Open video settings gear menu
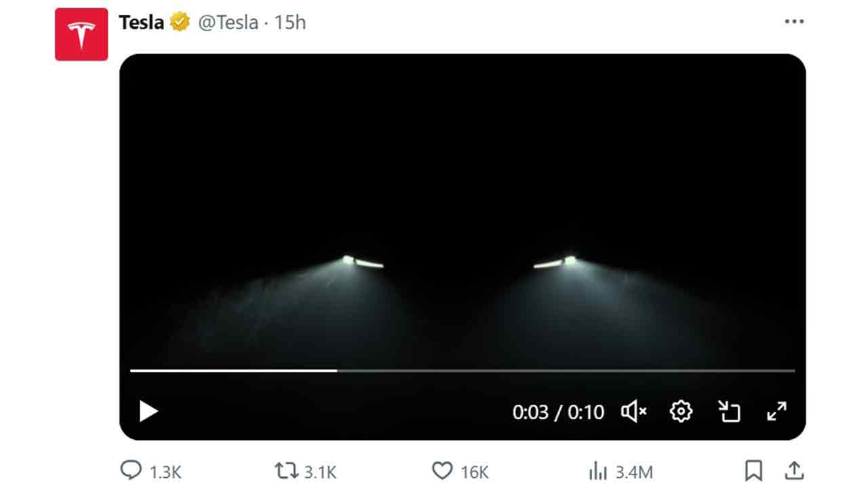The image size is (868, 488). [x=681, y=411]
